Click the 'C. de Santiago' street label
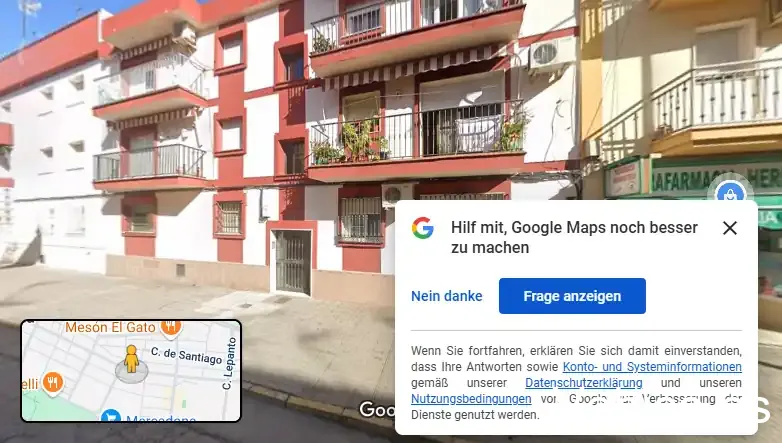The image size is (782, 443). pos(187,356)
